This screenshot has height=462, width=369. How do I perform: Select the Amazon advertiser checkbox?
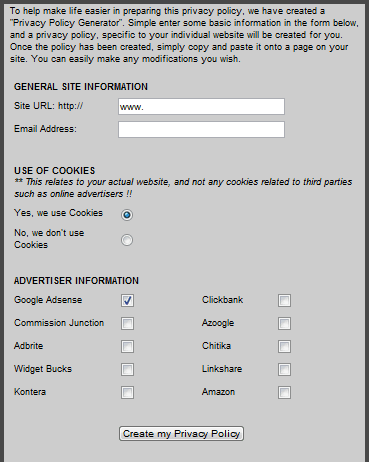(284, 392)
